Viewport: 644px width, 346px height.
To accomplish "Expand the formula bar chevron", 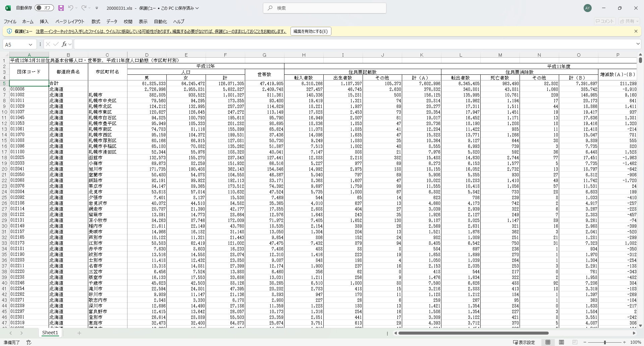I will 638,44.
